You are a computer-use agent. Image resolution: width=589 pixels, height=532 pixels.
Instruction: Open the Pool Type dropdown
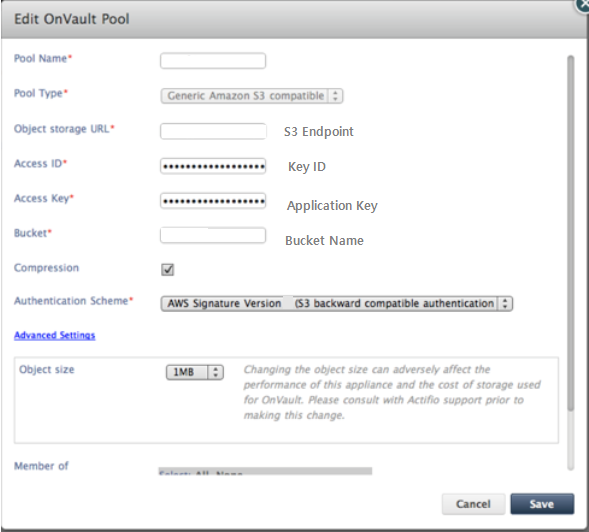coord(252,96)
